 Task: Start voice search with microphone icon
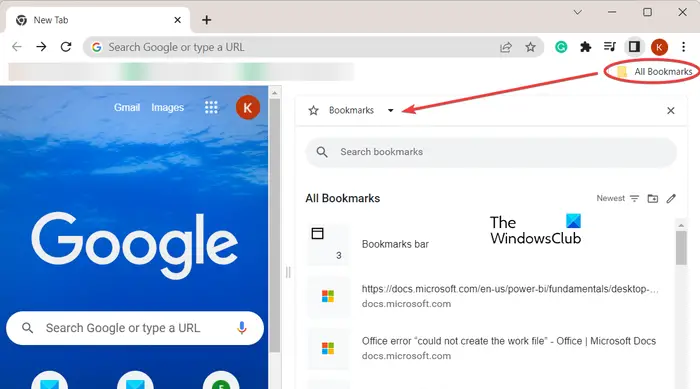point(242,328)
